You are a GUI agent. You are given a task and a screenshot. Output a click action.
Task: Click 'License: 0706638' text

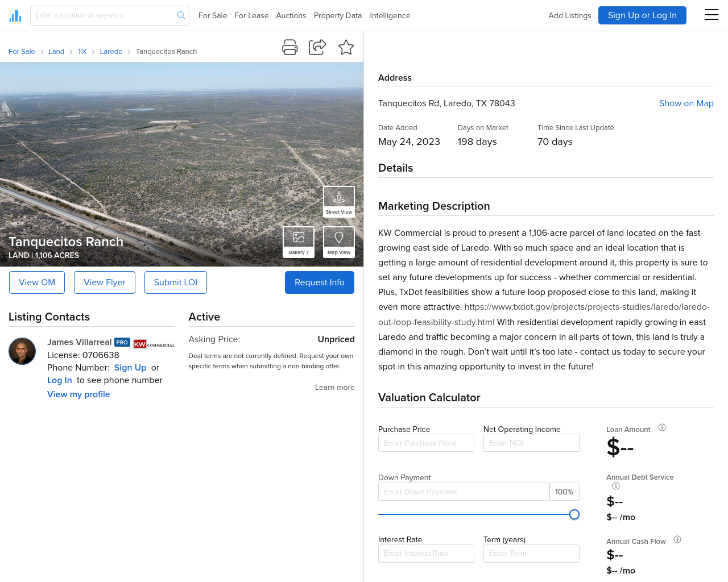83,355
